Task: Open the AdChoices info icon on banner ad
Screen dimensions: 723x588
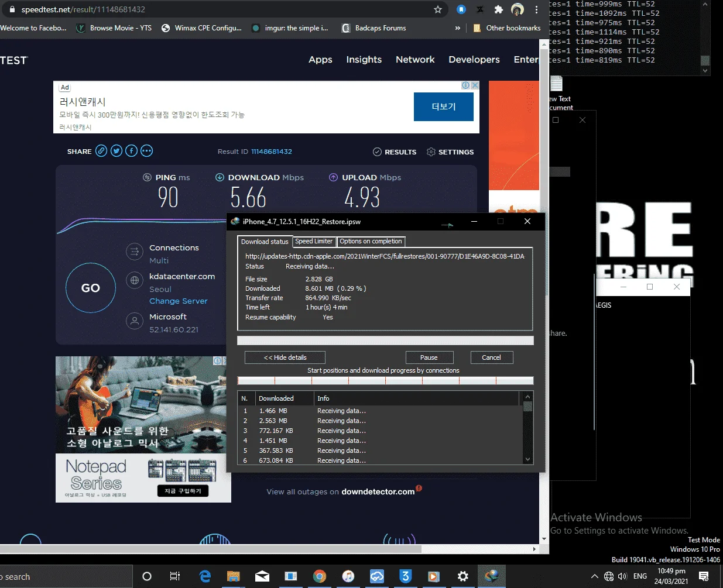Action: tap(466, 85)
